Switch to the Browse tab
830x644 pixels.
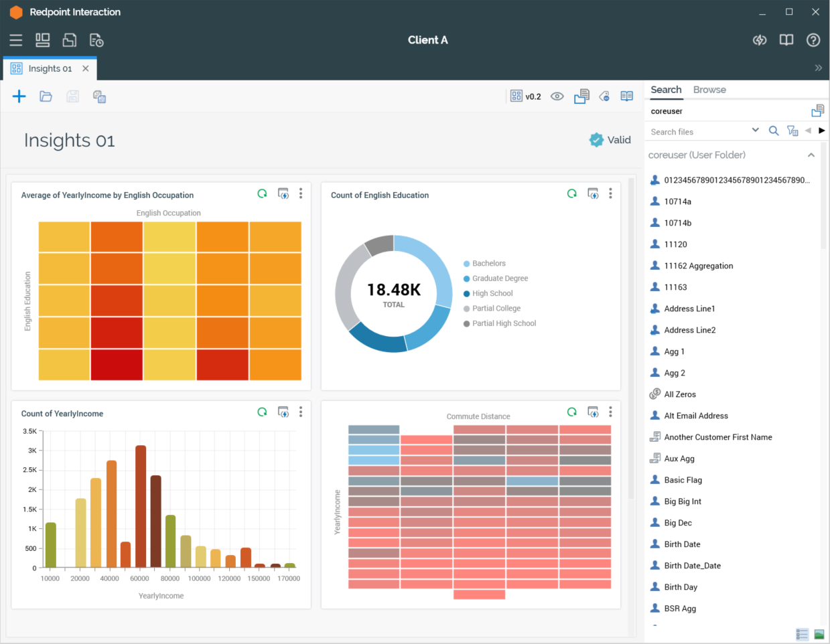pyautogui.click(x=709, y=90)
